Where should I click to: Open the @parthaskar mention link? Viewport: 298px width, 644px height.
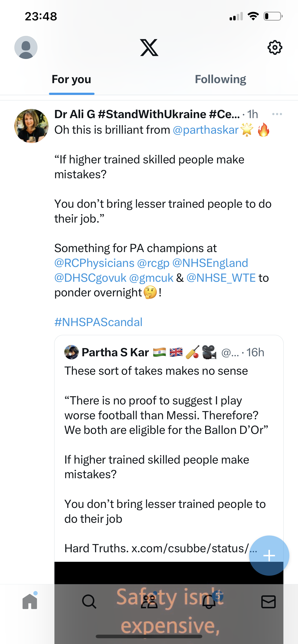[206, 130]
